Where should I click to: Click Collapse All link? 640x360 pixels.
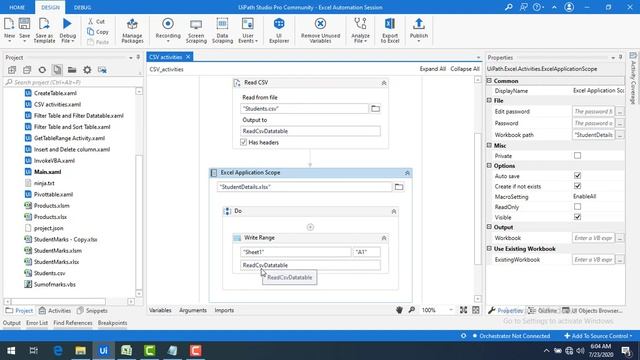coord(465,69)
